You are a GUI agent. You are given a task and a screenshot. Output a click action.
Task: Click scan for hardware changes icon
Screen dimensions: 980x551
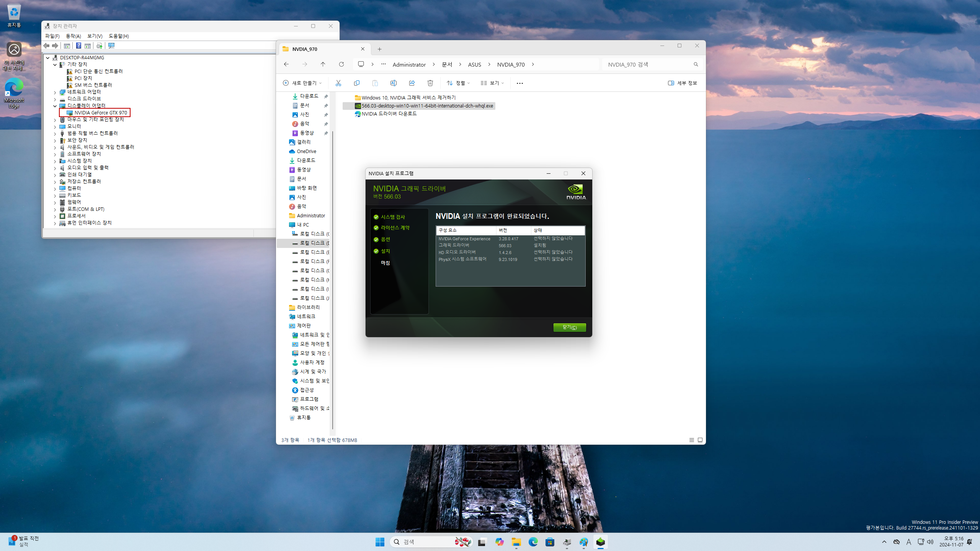click(x=111, y=46)
